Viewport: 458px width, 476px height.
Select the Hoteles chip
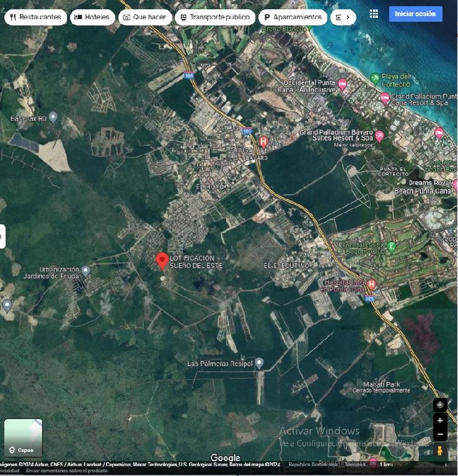(92, 17)
